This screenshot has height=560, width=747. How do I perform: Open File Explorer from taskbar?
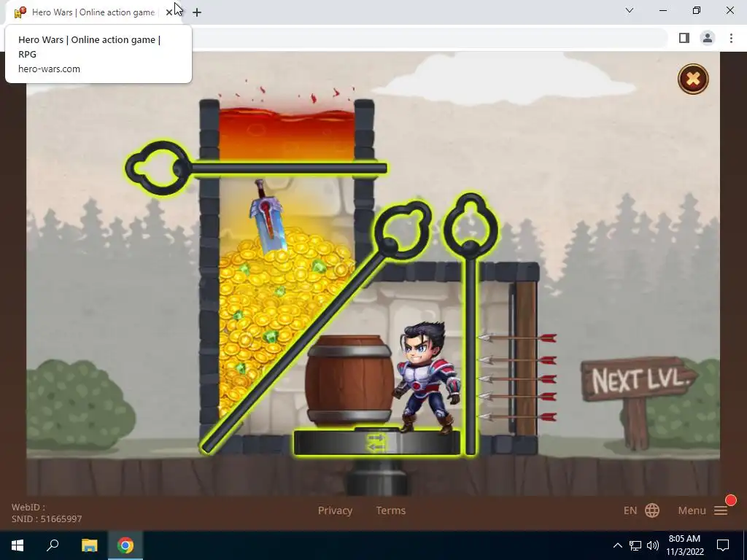tap(89, 545)
